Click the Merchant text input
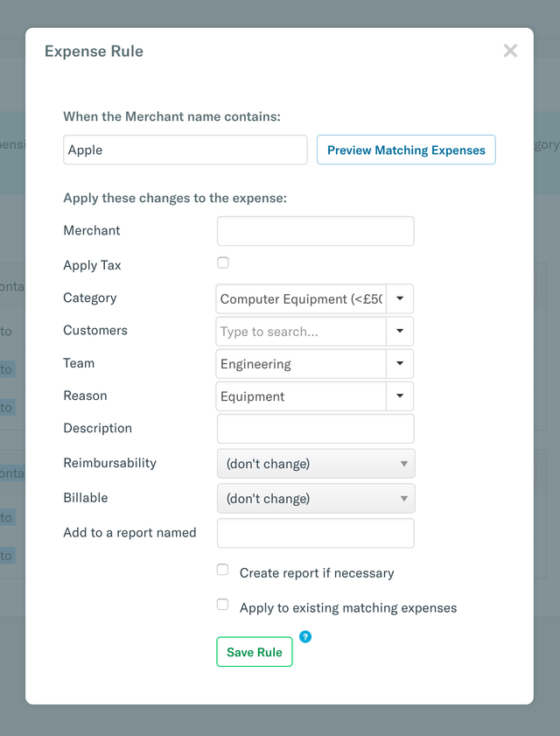The image size is (560, 736). pyautogui.click(x=315, y=231)
